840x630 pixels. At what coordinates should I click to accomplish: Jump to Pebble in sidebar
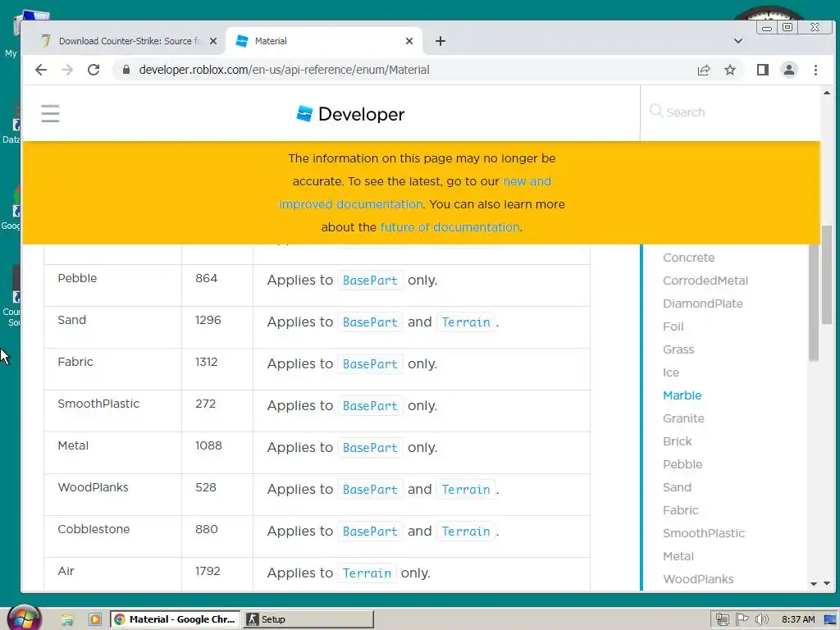682,464
